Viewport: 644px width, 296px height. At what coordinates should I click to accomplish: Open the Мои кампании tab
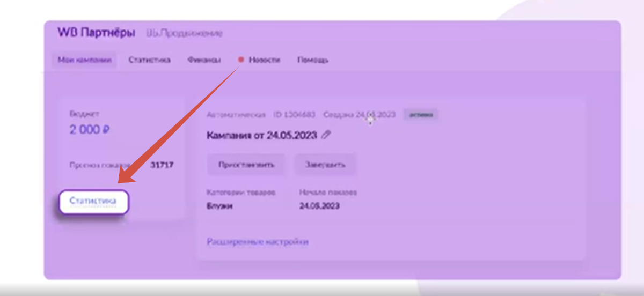(x=84, y=60)
